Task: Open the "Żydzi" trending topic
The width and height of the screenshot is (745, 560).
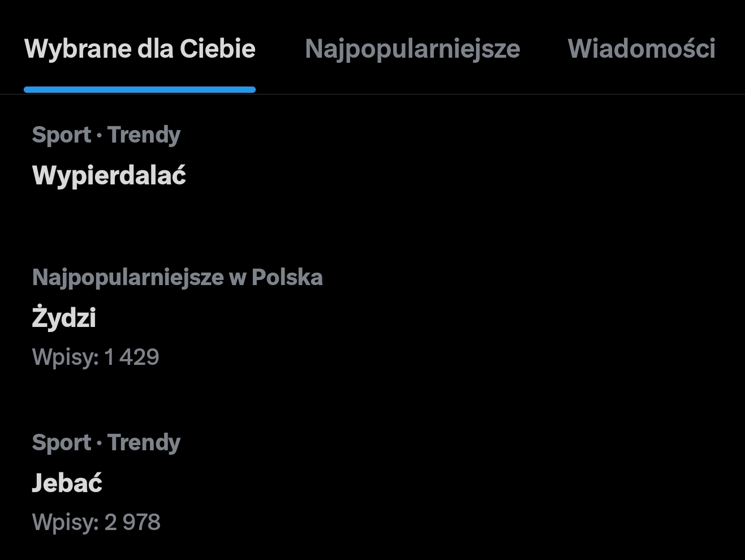Action: (64, 317)
